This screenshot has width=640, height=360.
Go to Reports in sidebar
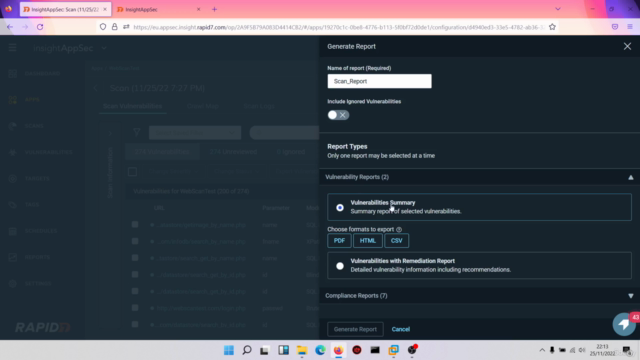click(x=37, y=257)
